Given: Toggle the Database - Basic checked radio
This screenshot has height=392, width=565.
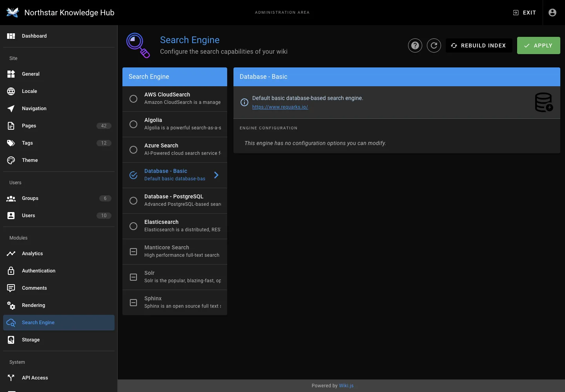Looking at the screenshot, I should coord(133,175).
